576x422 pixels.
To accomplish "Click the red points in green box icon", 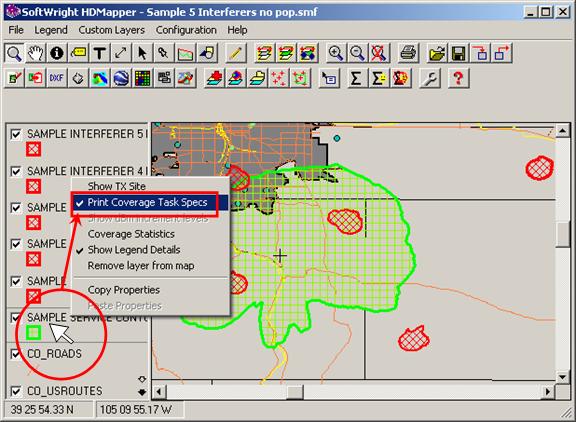I will point(300,78).
